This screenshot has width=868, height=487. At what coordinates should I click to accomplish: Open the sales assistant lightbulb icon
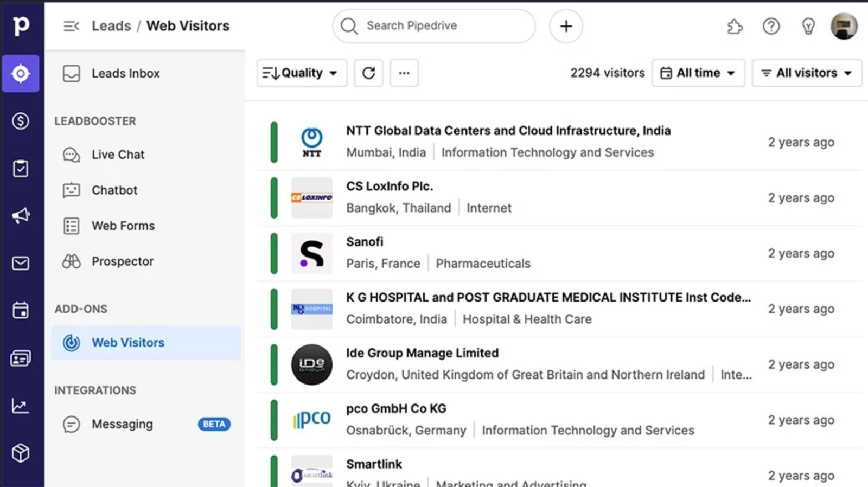point(808,26)
